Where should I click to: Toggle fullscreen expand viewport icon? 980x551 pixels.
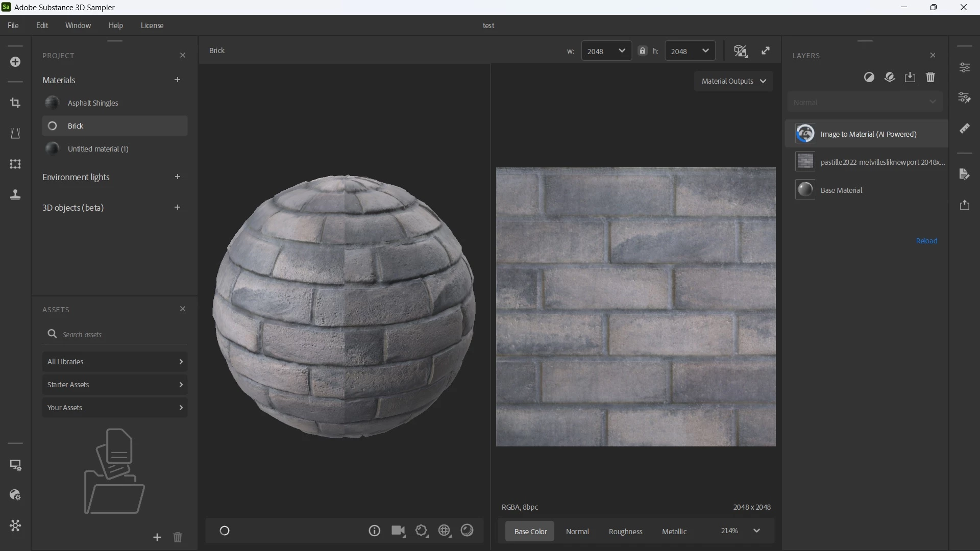[766, 51]
